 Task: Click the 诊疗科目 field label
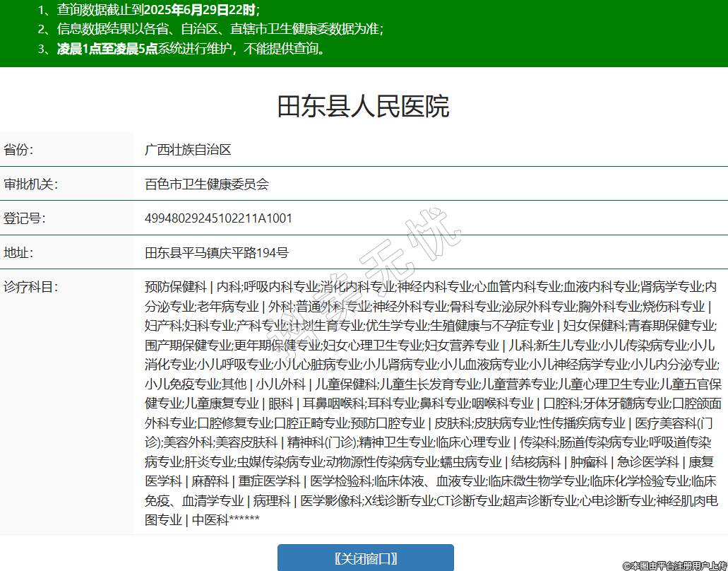point(30,287)
